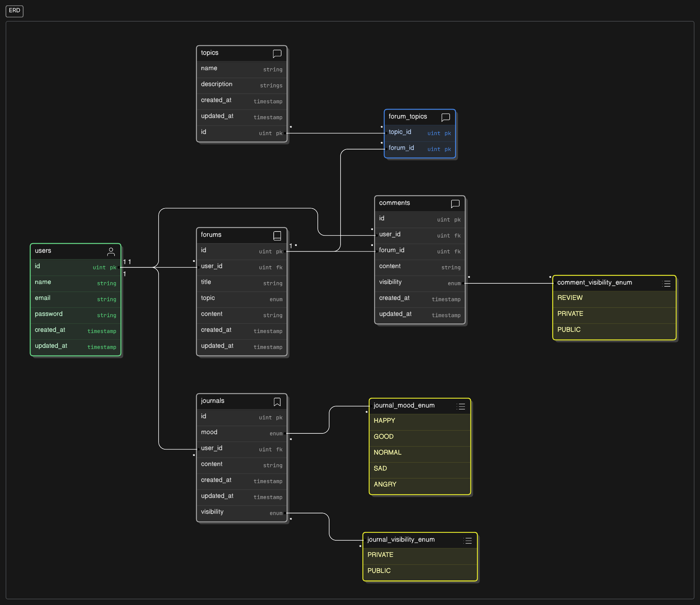Screen dimensions: 700x605
Task: Click the title row in forums table
Action: [x=241, y=282]
